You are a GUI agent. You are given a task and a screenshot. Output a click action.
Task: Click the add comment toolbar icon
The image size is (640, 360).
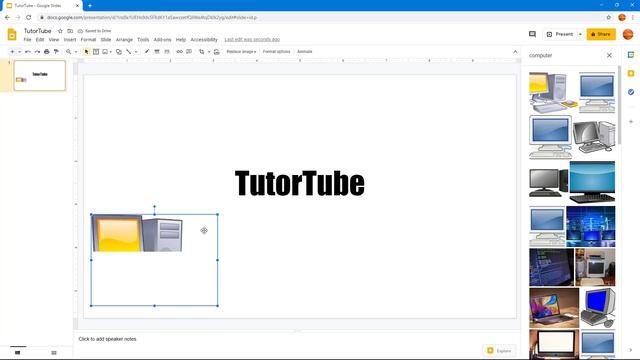(189, 52)
